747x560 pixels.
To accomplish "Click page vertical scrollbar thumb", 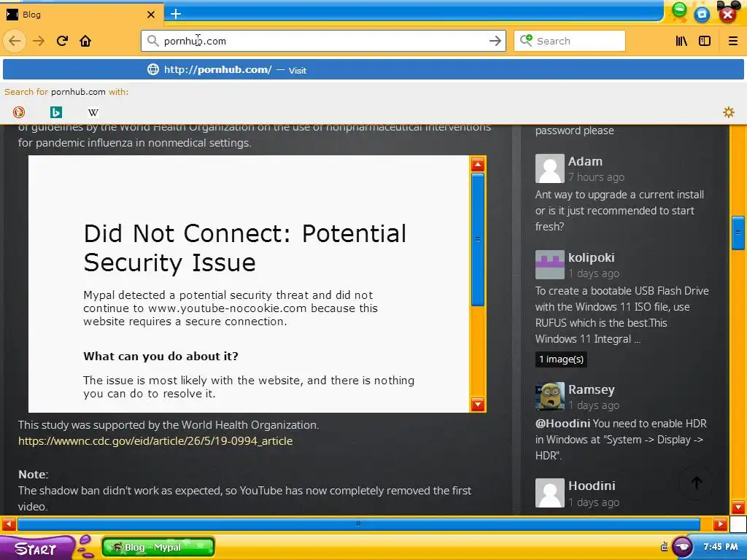I will tap(738, 233).
